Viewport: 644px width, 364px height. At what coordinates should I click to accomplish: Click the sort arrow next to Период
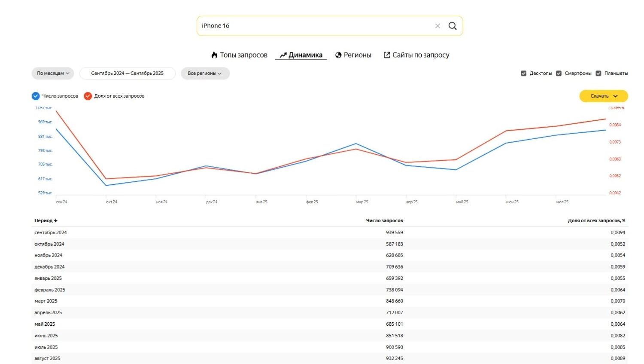[56, 220]
